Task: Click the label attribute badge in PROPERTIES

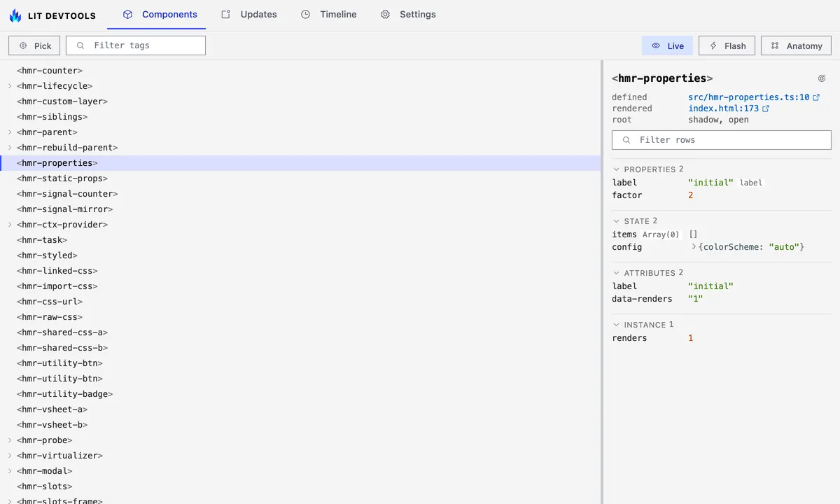Action: pos(751,183)
